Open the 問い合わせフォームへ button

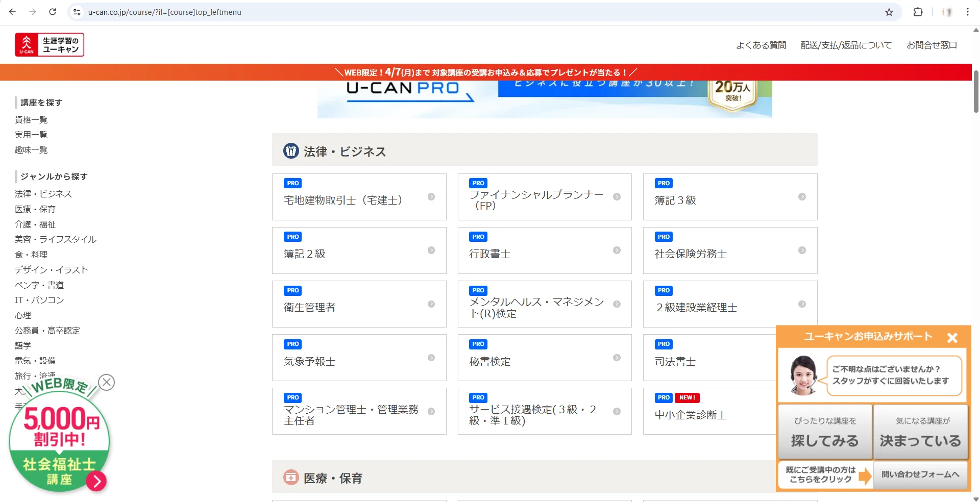click(920, 475)
